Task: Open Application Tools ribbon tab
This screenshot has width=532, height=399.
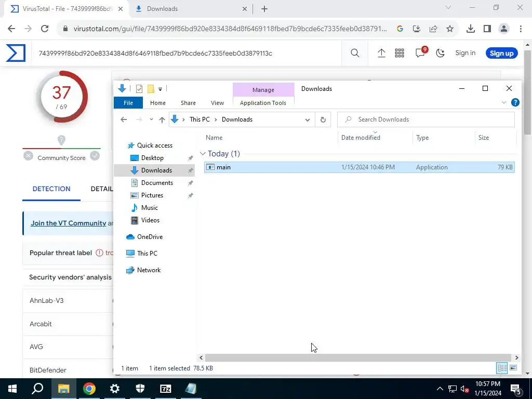Action: pyautogui.click(x=263, y=103)
